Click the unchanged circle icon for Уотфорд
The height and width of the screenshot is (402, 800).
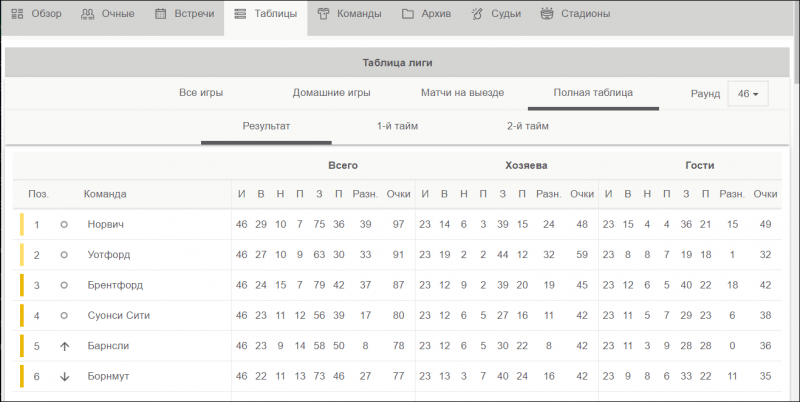[x=64, y=255]
